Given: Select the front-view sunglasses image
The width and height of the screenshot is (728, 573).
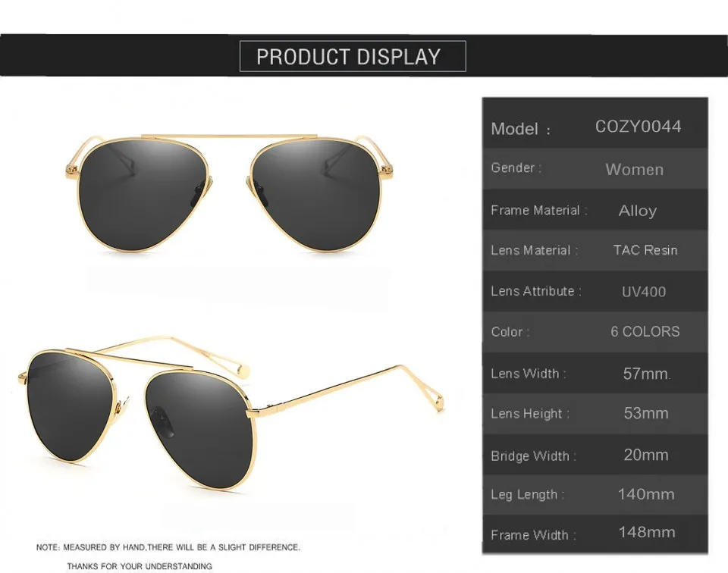Looking at the screenshot, I should pos(231,193).
